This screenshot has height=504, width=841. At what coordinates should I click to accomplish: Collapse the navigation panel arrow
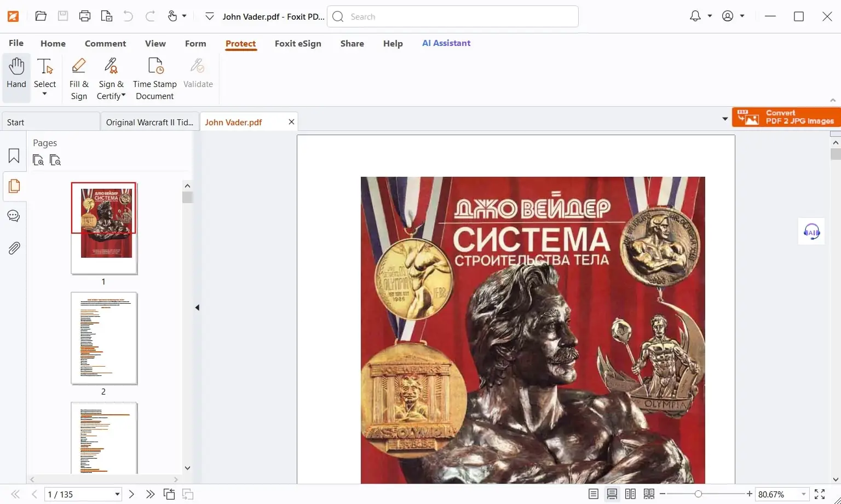(x=197, y=308)
